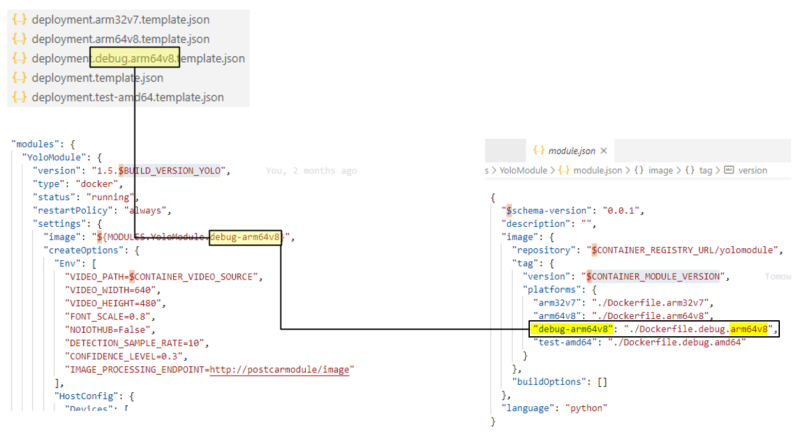Select image segment in the breadcrumb
803x436 pixels.
[661, 171]
